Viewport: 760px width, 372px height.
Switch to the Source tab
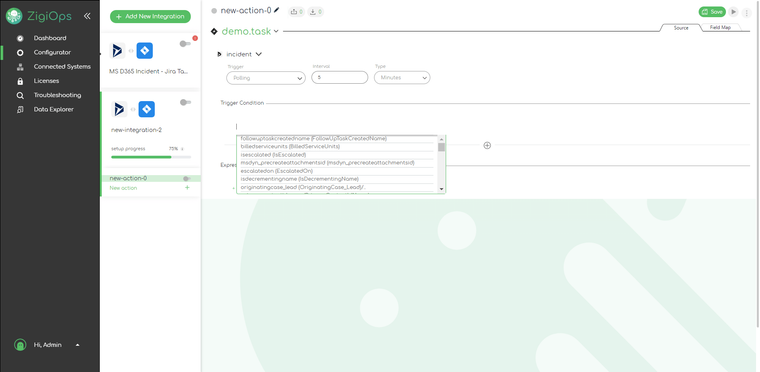click(x=681, y=28)
